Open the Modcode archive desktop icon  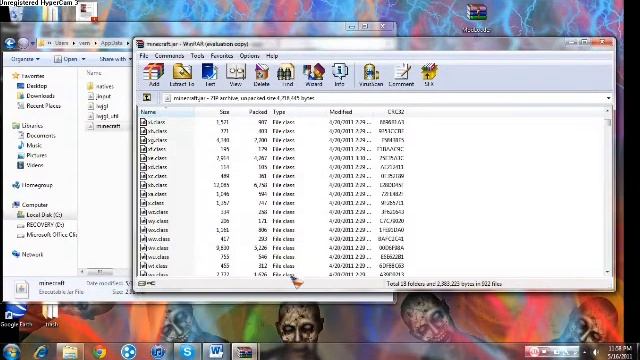[476, 18]
